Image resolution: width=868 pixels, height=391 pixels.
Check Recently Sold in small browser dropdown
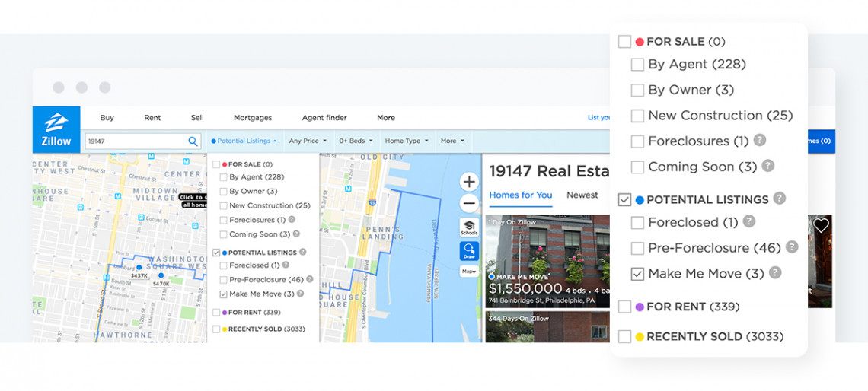pyautogui.click(x=216, y=329)
